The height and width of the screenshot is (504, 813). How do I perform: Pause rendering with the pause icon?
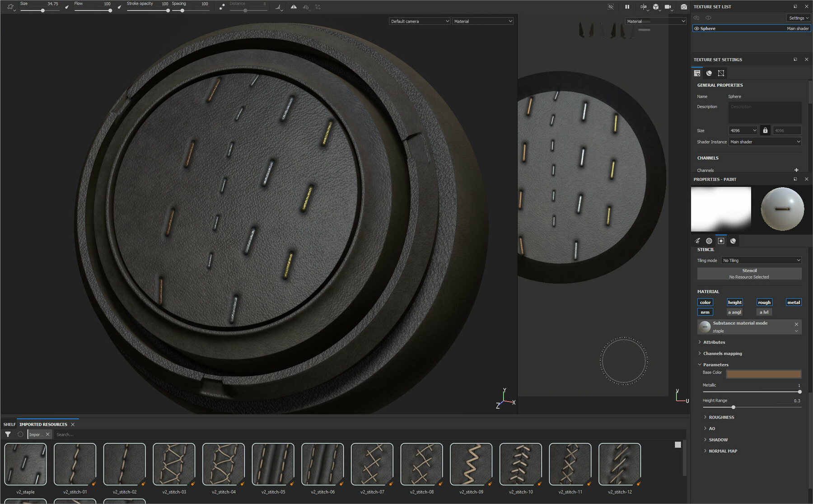627,7
